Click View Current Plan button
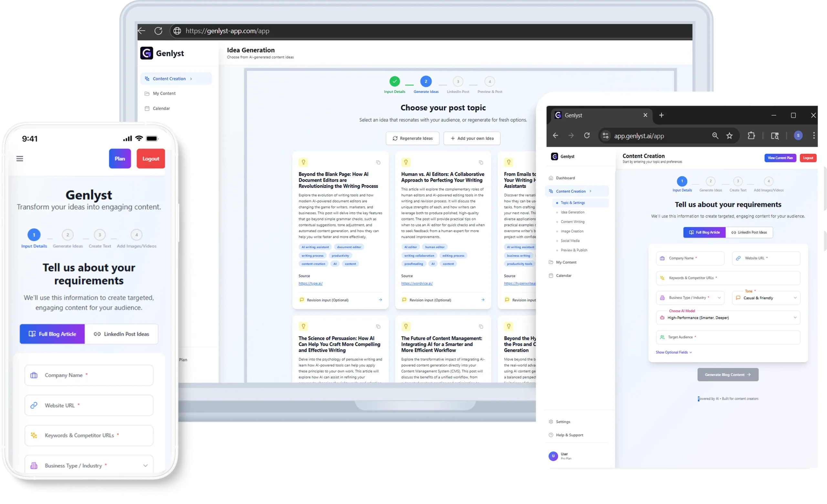Screen dimensions: 827x504 [780, 158]
